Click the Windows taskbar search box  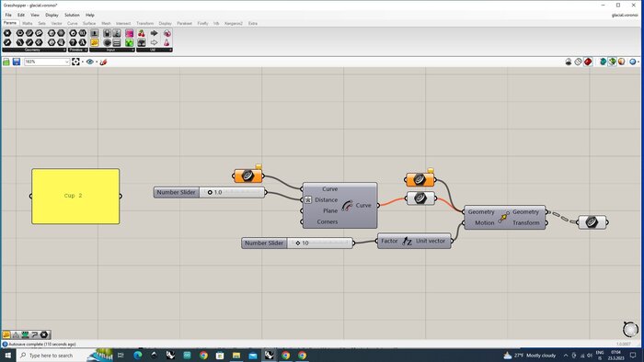(52, 356)
